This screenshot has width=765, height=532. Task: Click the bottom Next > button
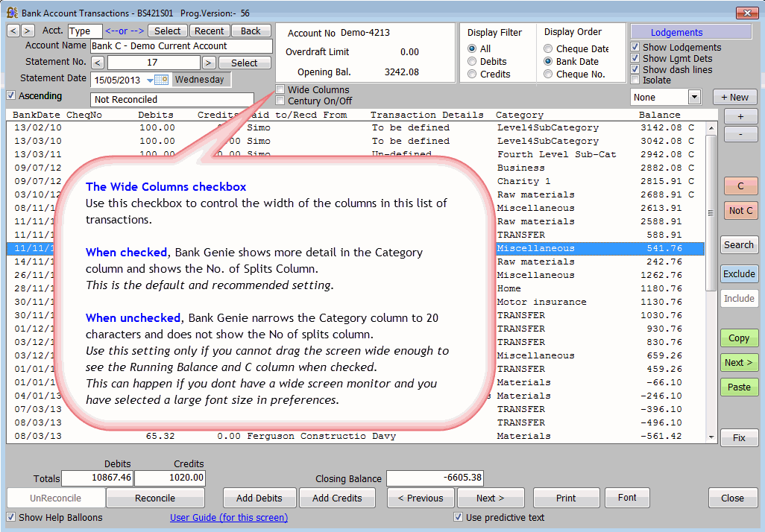491,498
